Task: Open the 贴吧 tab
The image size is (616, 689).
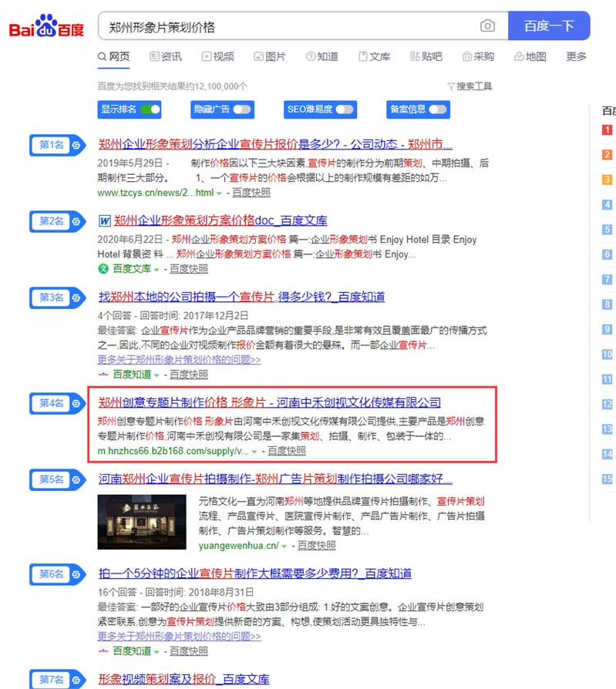Action: coord(426,57)
